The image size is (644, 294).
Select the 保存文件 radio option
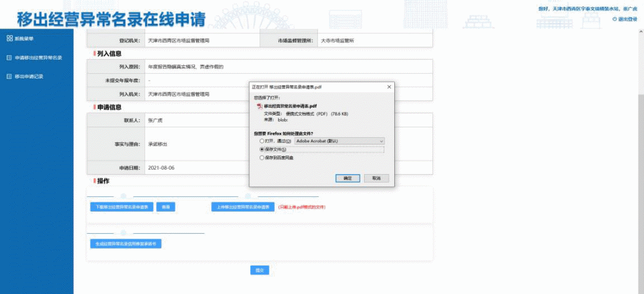coord(262,149)
